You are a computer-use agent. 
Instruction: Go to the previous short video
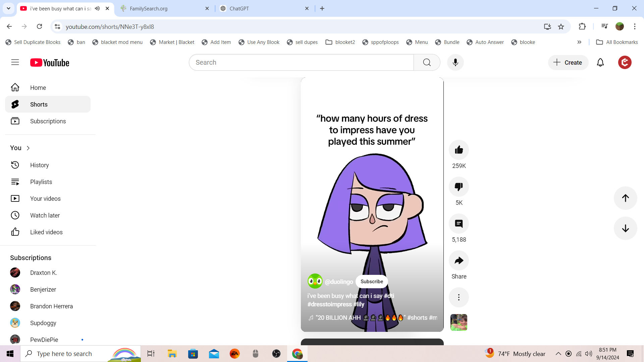coord(625,198)
